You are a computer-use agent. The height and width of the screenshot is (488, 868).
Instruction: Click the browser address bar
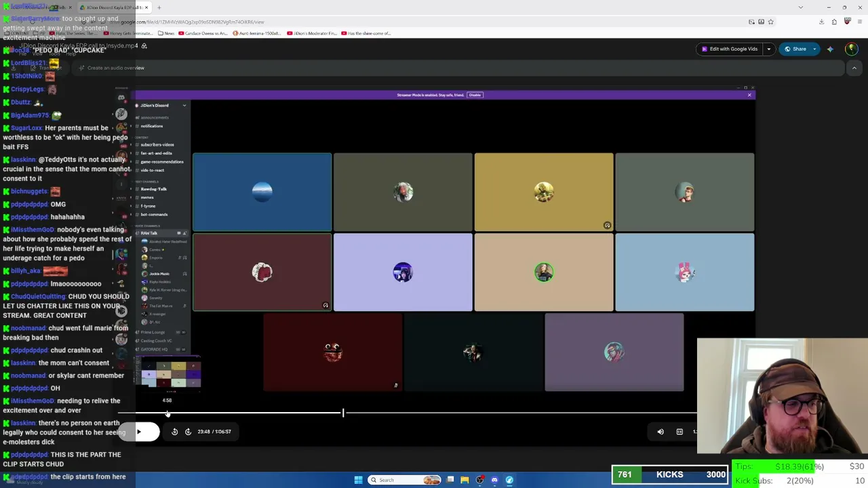point(434,22)
